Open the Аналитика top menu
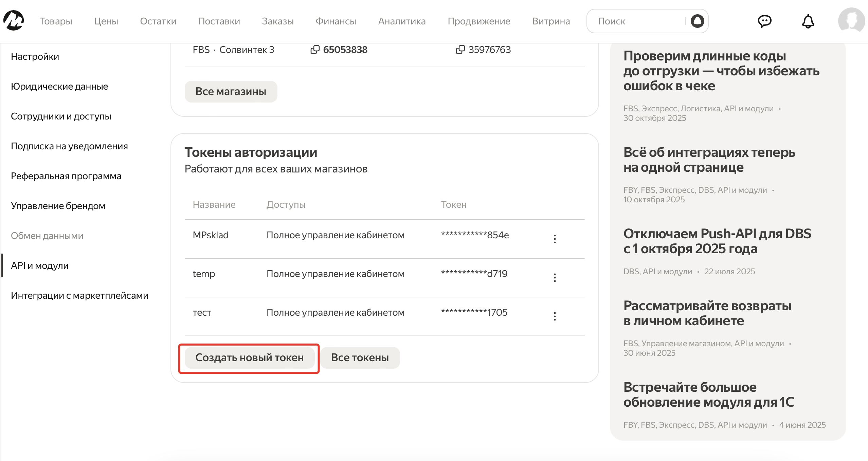Image resolution: width=868 pixels, height=461 pixels. (402, 21)
